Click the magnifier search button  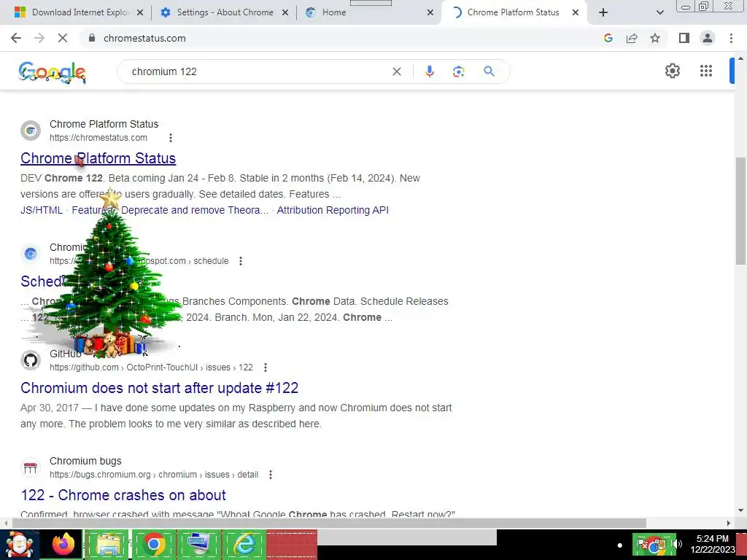click(x=489, y=71)
